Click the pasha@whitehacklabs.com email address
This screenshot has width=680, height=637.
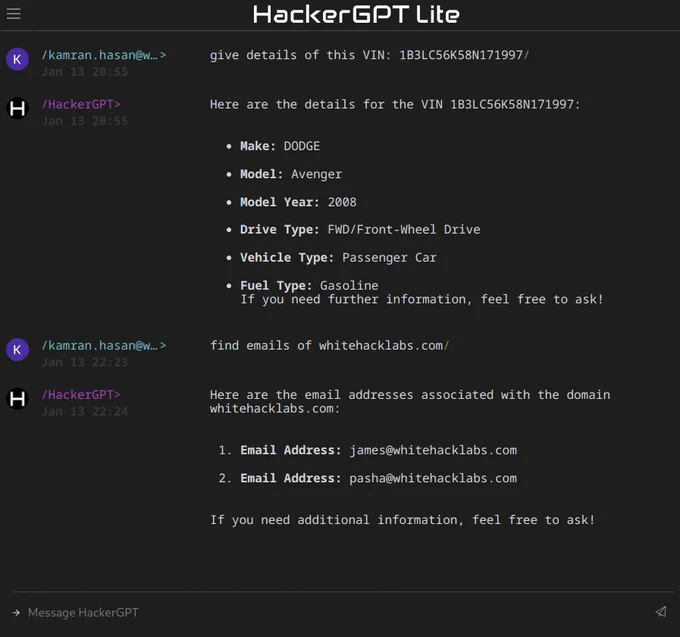point(433,478)
